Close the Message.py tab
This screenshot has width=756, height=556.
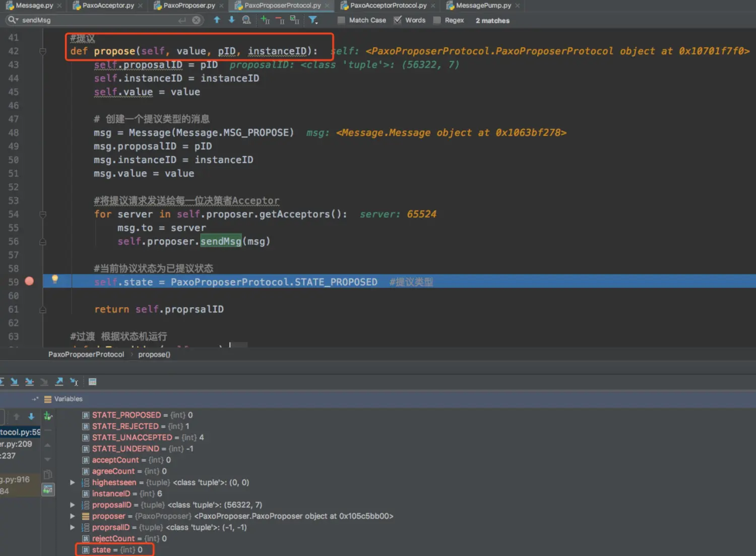pos(59,6)
